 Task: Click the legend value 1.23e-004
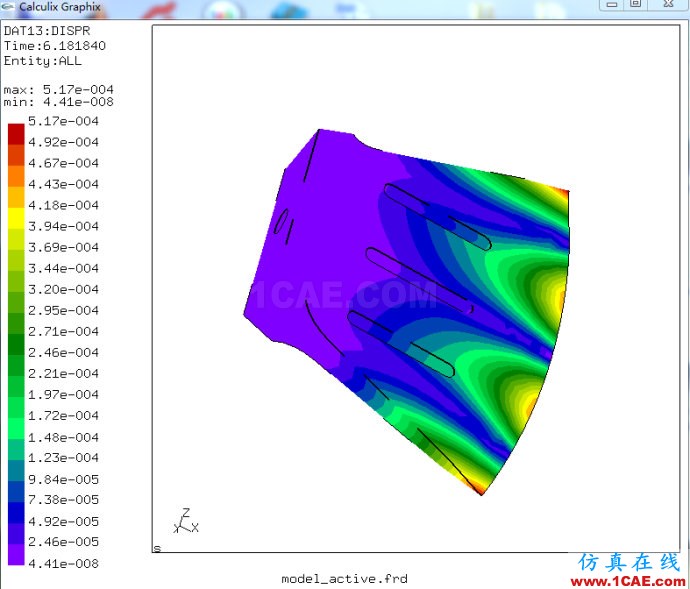pos(63,458)
